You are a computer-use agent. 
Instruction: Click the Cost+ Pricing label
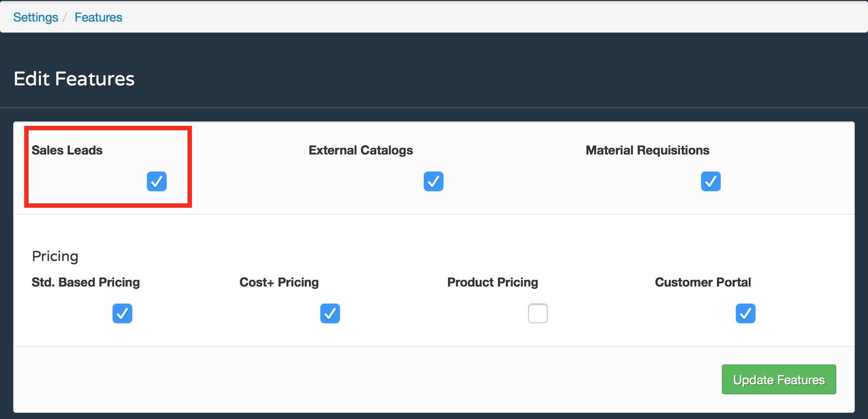pos(279,282)
